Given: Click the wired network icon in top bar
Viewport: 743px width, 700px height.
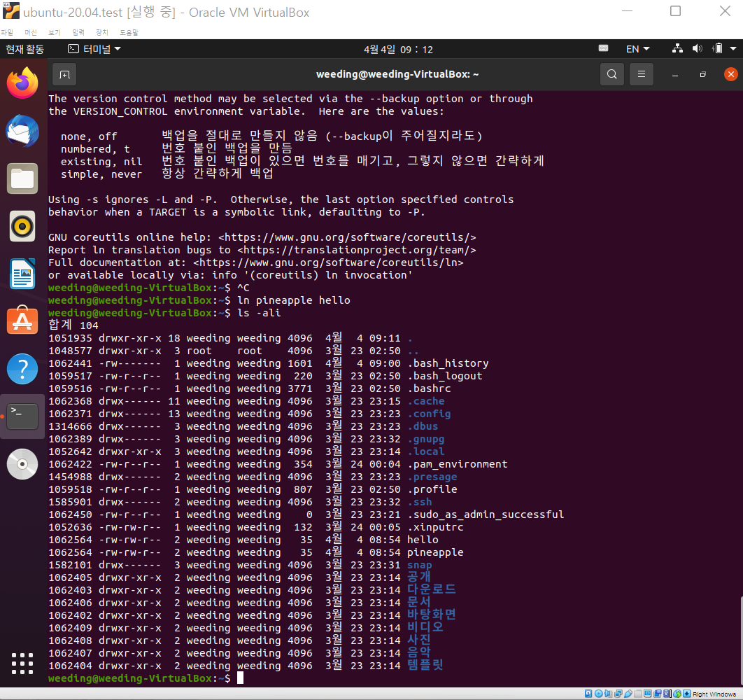Looking at the screenshot, I should tap(678, 48).
